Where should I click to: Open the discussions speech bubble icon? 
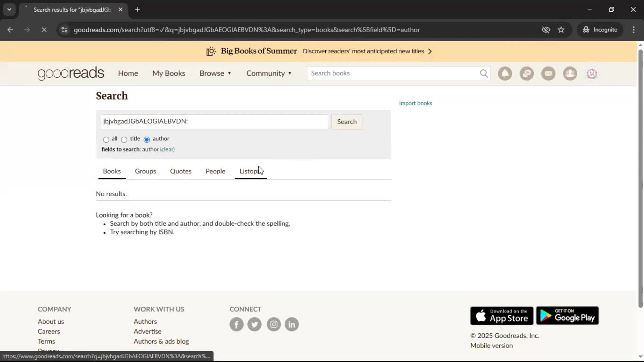tap(527, 73)
